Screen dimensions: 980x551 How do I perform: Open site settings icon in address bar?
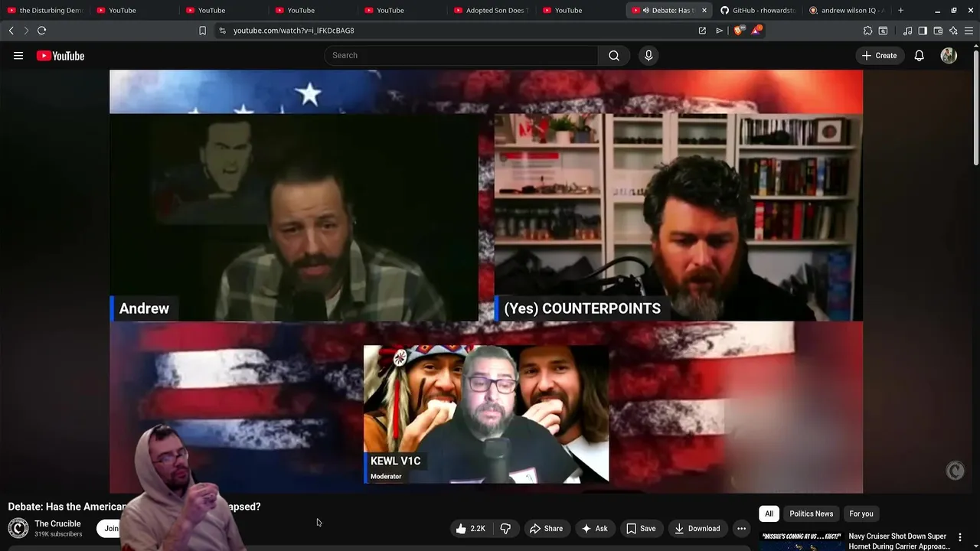coord(222,31)
